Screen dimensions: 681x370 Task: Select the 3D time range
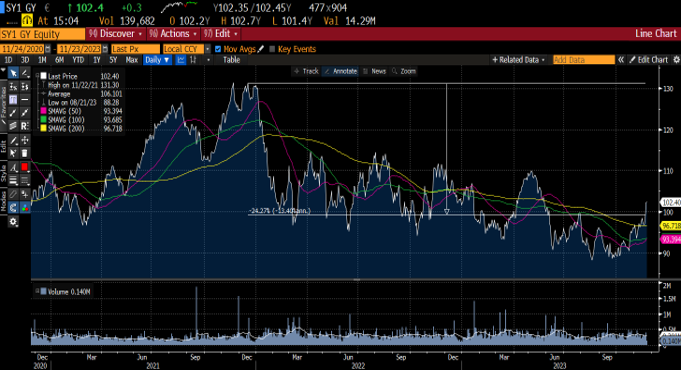[x=25, y=60]
